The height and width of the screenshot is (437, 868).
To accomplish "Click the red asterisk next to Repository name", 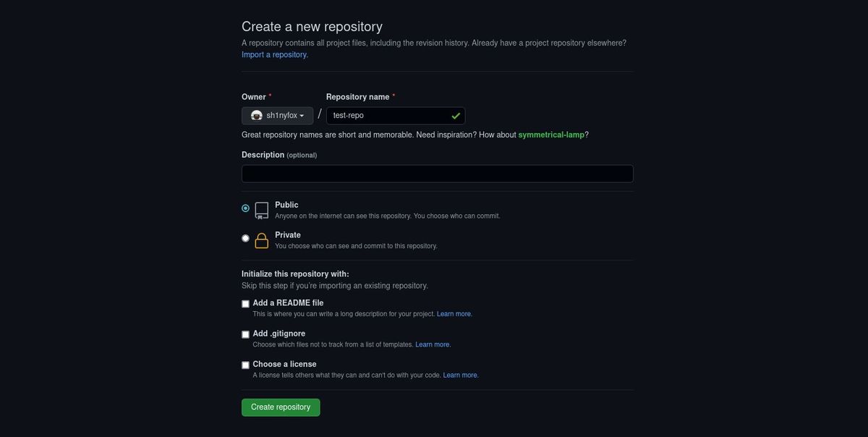I will coord(393,94).
